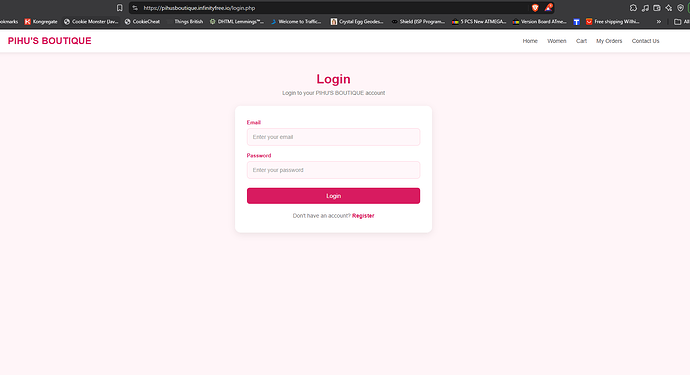690x375 pixels.
Task: Focus the Email input field
Action: coord(334,137)
